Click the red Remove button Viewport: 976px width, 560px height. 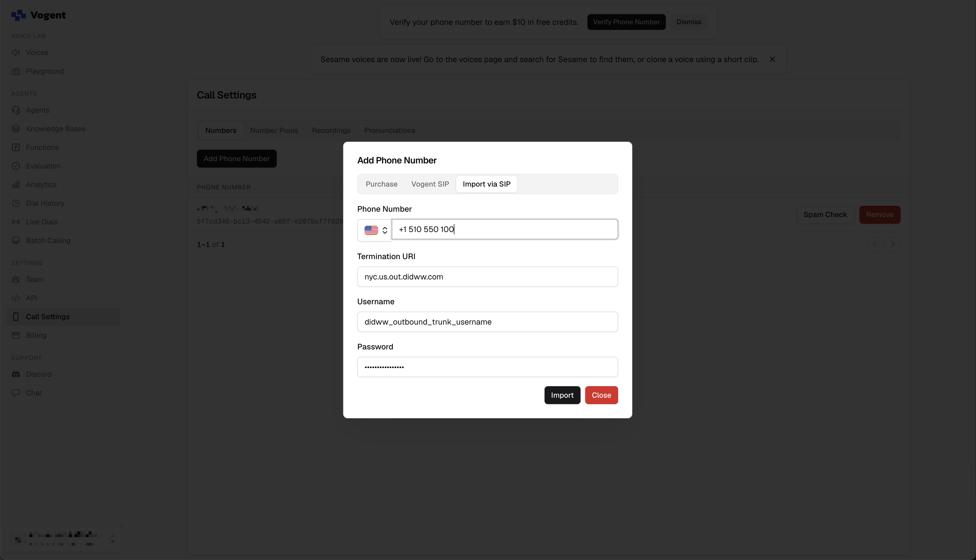coord(880,215)
